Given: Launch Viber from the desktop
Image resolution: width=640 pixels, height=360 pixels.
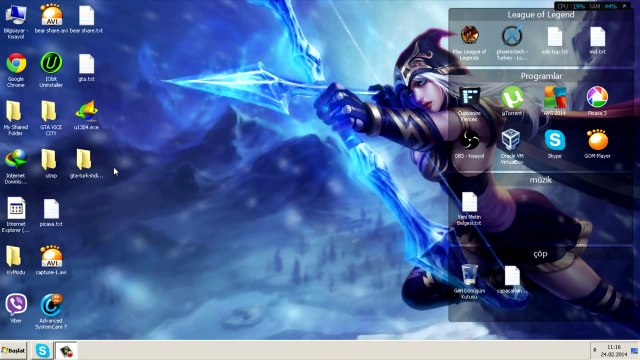Looking at the screenshot, I should click(16, 308).
